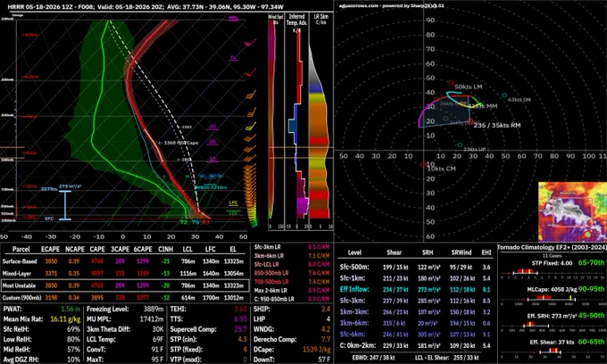The width and height of the screenshot is (607, 364).
Task: Click the EBWD 247 / 38 kt readout
Action: pos(374,358)
